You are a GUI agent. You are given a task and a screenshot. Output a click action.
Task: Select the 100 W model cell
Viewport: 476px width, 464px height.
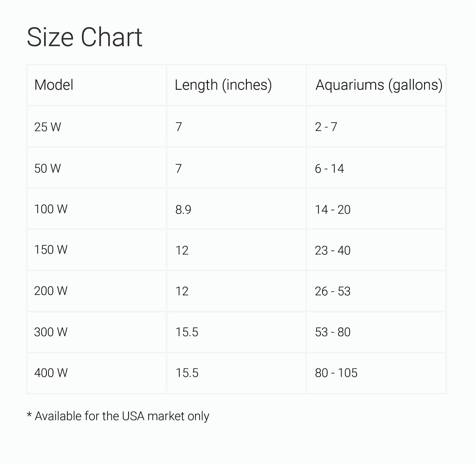click(x=51, y=209)
